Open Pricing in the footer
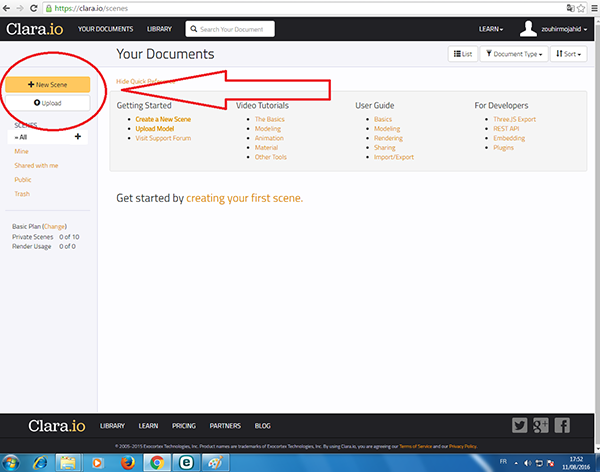 (x=184, y=426)
